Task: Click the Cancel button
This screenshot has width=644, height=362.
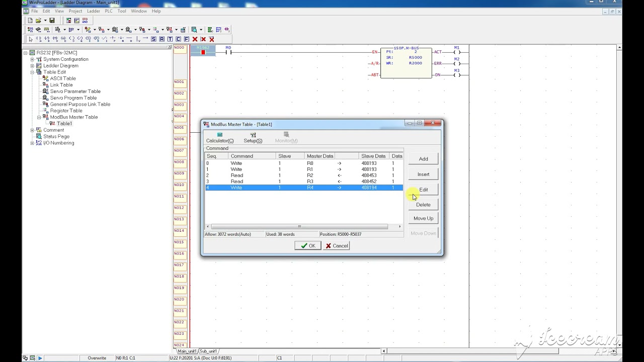Action: coord(337,246)
